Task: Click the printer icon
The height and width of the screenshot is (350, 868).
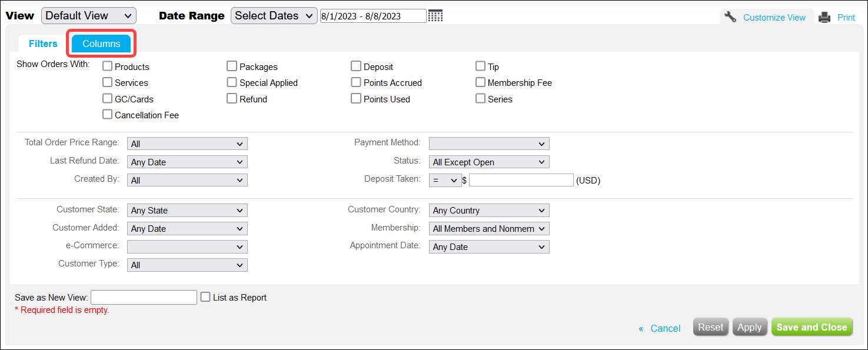Action: [x=824, y=17]
